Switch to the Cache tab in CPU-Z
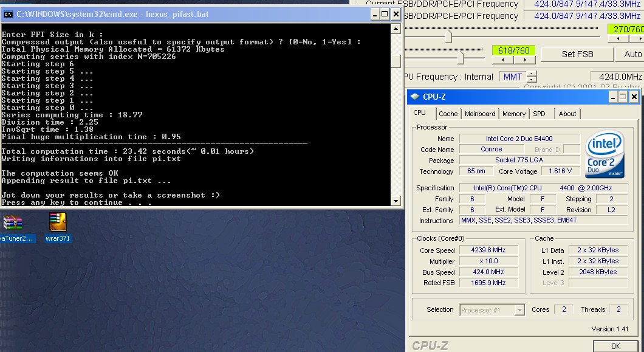644x352 pixels. pos(448,114)
